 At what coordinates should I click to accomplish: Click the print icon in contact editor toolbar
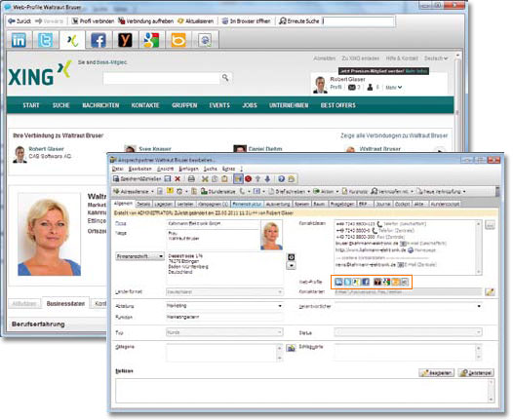coord(191,178)
